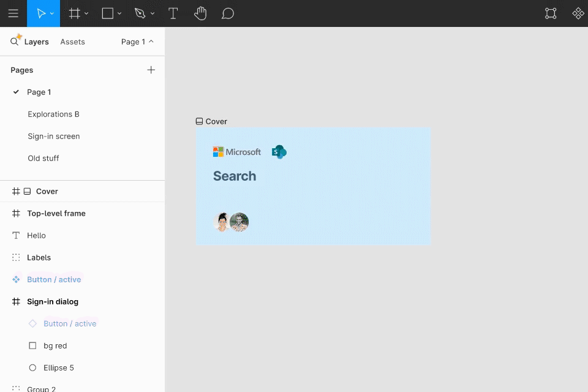Click the search icon in Layers panel
The width and height of the screenshot is (588, 392).
15,40
